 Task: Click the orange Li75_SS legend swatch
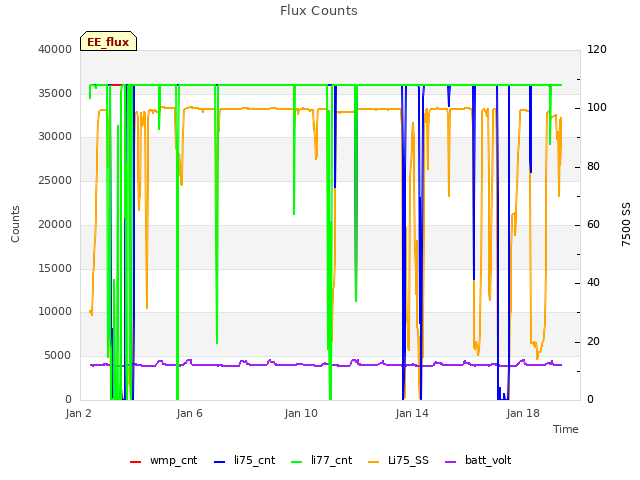pyautogui.click(x=374, y=462)
